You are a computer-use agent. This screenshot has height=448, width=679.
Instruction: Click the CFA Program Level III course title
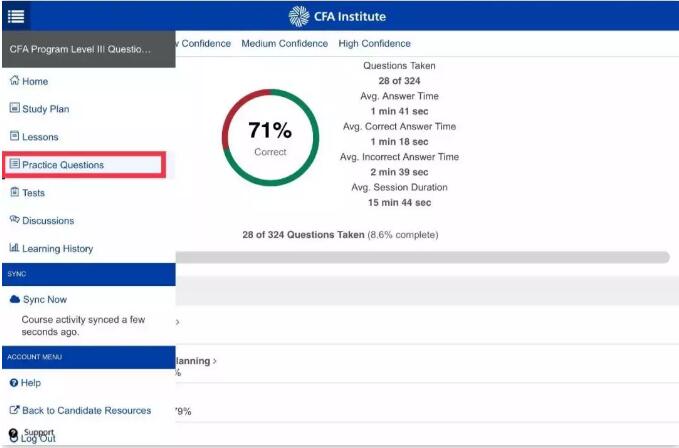[x=80, y=49]
